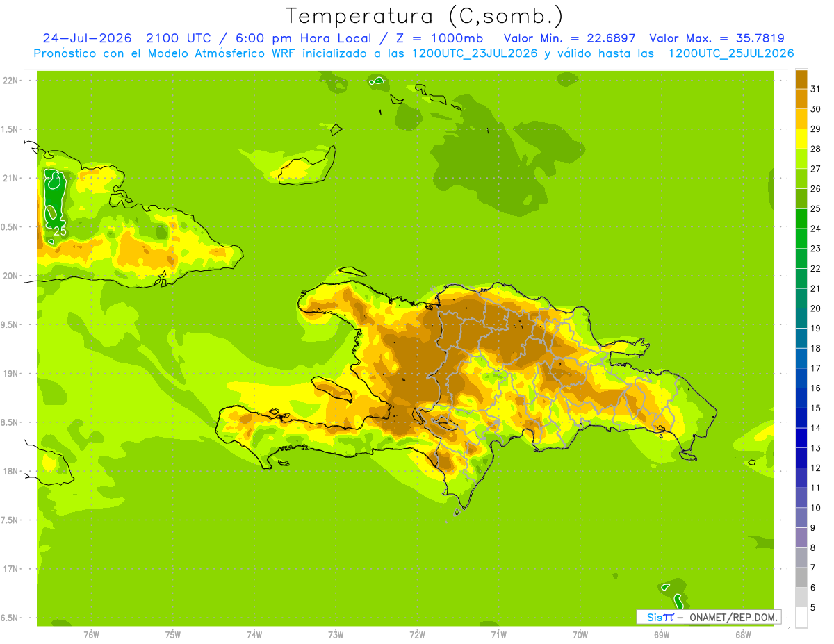834x644 pixels.
Task: Click the "17N" latitude label
Action: pyautogui.click(x=11, y=569)
